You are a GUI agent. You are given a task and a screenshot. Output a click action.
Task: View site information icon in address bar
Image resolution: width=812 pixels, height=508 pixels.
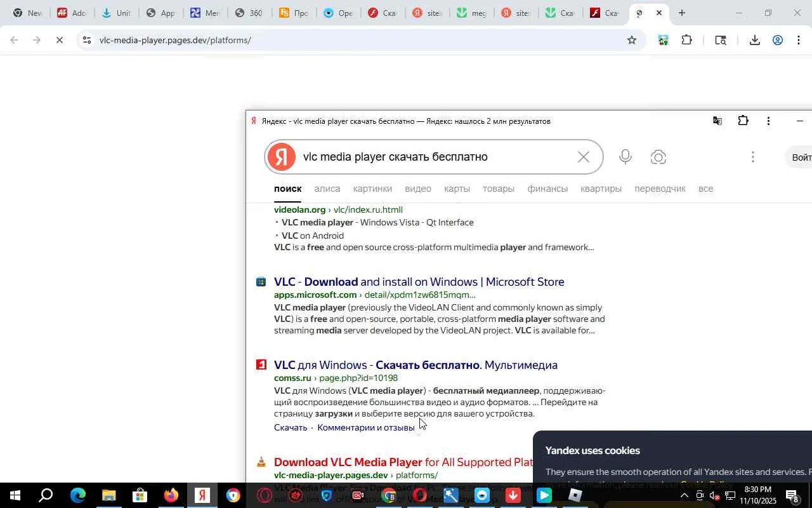(86, 40)
